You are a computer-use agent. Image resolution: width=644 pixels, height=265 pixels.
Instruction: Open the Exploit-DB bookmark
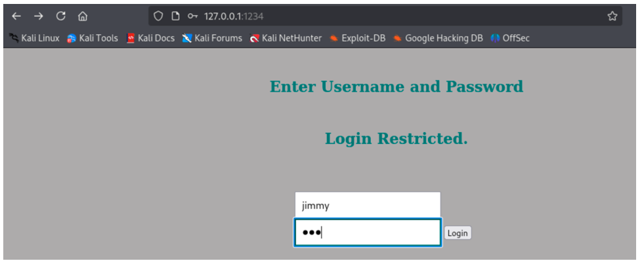(357, 38)
